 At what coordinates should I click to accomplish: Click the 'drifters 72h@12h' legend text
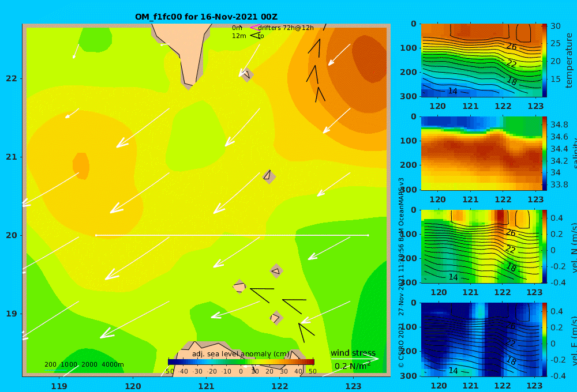click(x=286, y=28)
